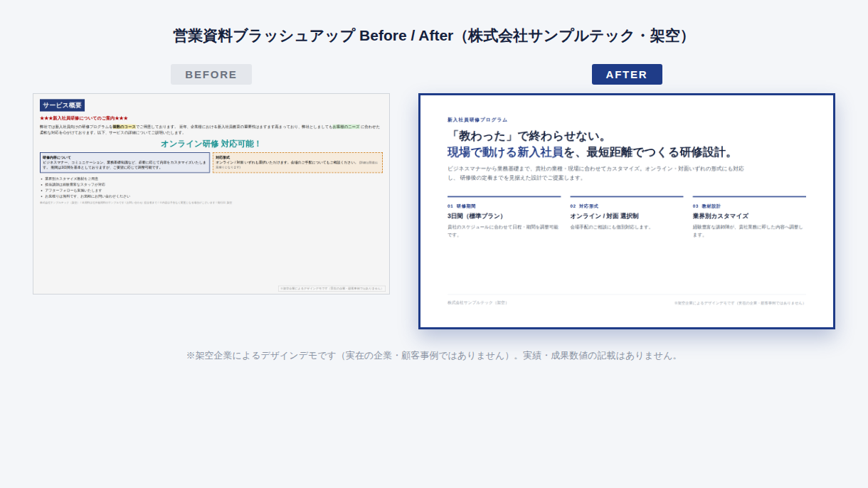Click the page title 営業資料ブラッシュアップ Before / After
Screen dimensions: 868x488
pos(433,36)
